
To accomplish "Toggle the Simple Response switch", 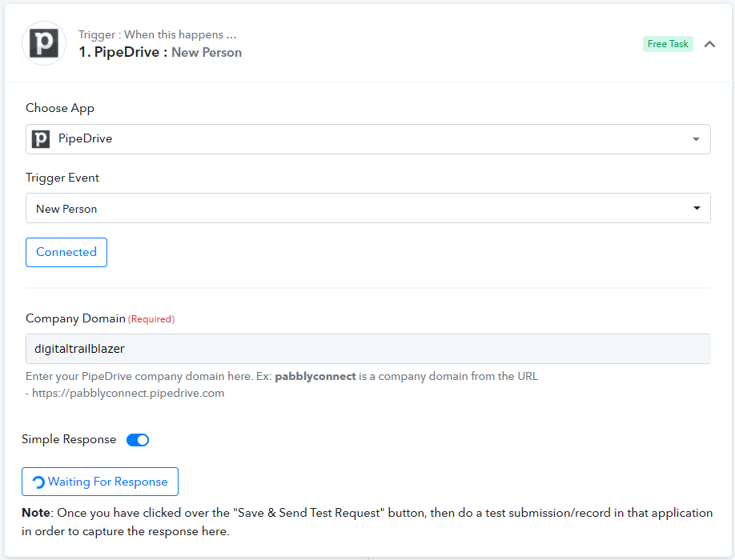I will pos(138,440).
